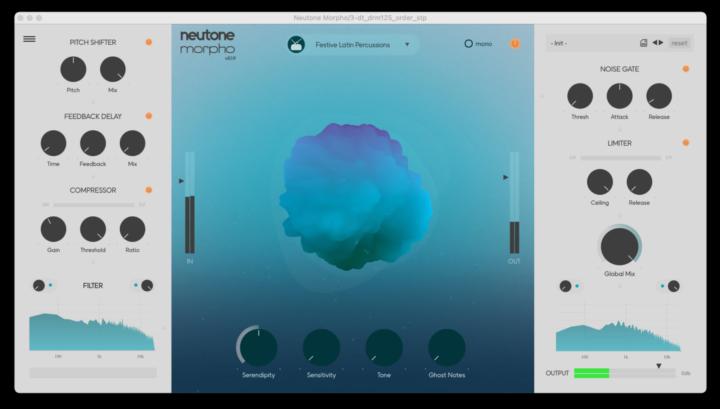
Task: Click the Init preset name field
Action: tap(592, 43)
